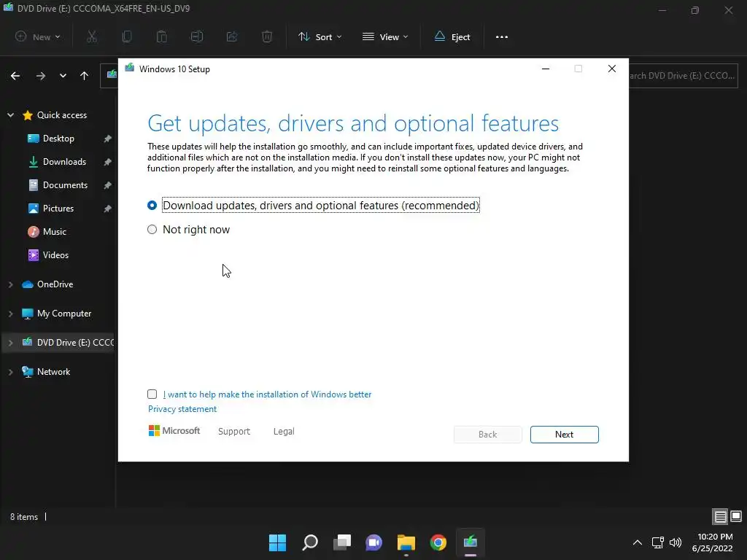Open Task View from taskbar
The width and height of the screenshot is (747, 560).
tap(342, 542)
